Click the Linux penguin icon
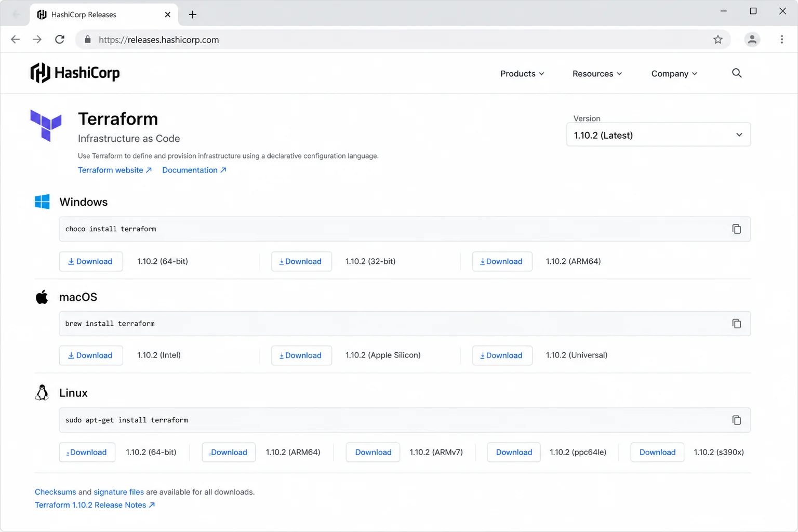The height and width of the screenshot is (532, 798). [42, 393]
